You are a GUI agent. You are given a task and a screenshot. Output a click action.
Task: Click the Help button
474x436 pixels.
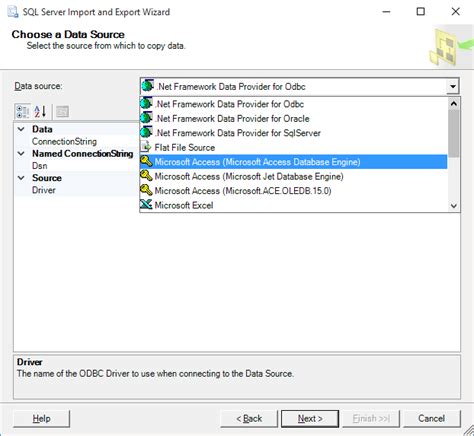point(41,418)
